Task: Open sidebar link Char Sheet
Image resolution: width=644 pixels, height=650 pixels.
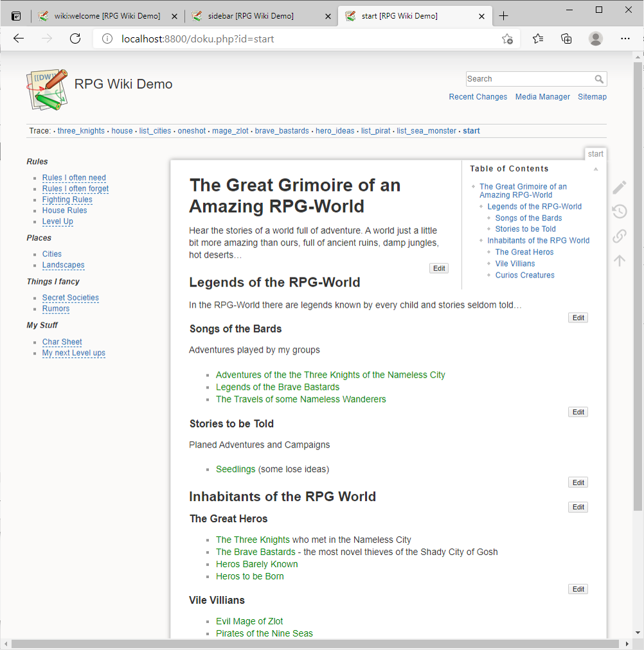Action: [x=62, y=342]
